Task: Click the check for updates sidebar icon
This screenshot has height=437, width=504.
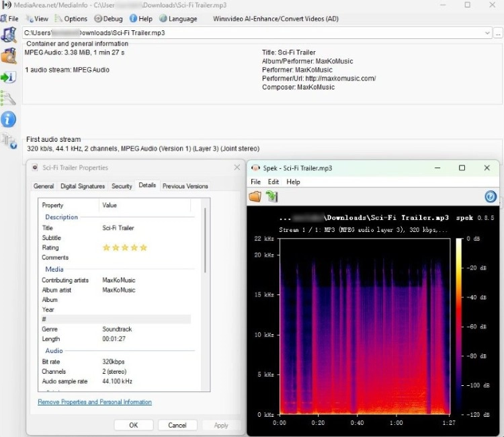Action: tap(9, 141)
